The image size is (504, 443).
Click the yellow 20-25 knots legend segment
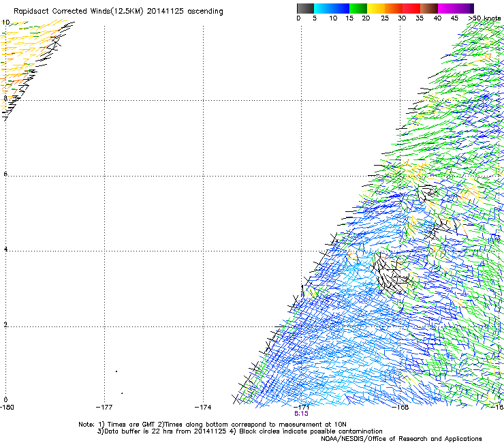(376, 8)
